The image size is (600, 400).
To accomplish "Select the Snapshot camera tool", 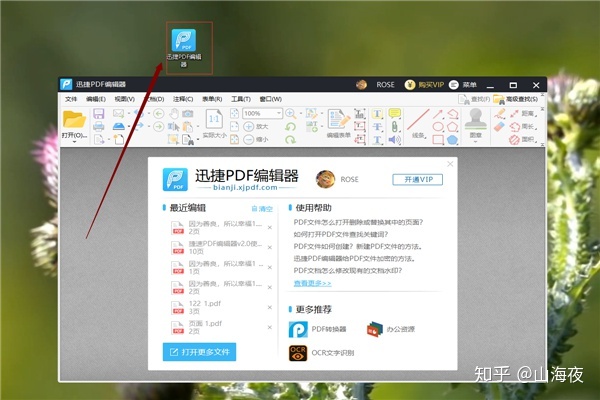I will point(188,113).
